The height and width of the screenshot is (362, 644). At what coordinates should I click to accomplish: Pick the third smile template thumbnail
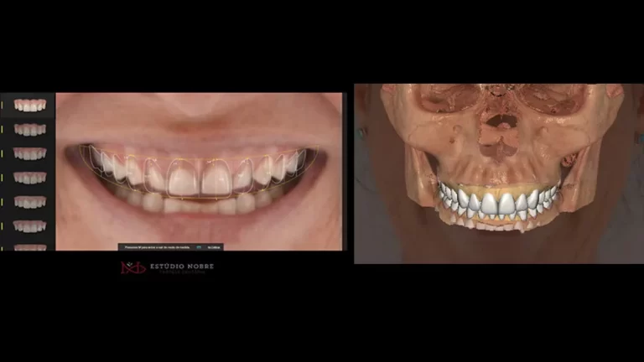[x=30, y=153]
